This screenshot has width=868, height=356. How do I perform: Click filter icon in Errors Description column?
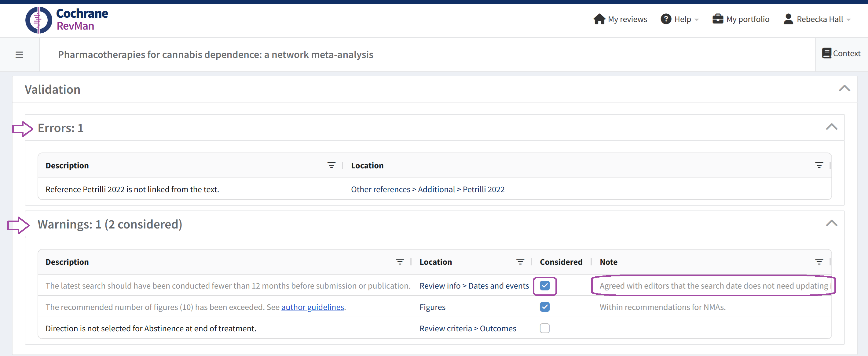pos(331,165)
